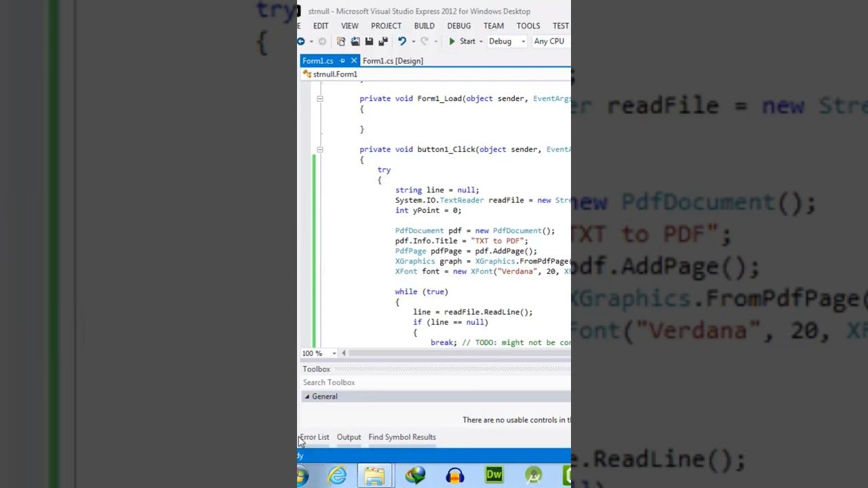Click the Save toolbar icon
The height and width of the screenshot is (488, 868).
369,41
